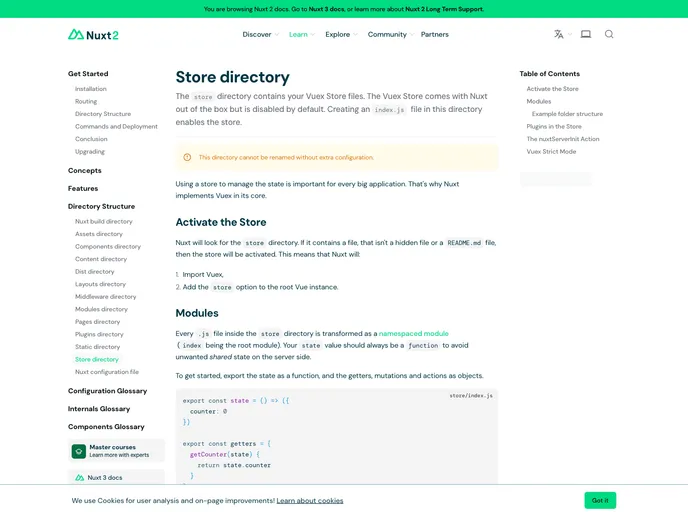
Task: Open Learn about cookies link
Action: click(310, 501)
